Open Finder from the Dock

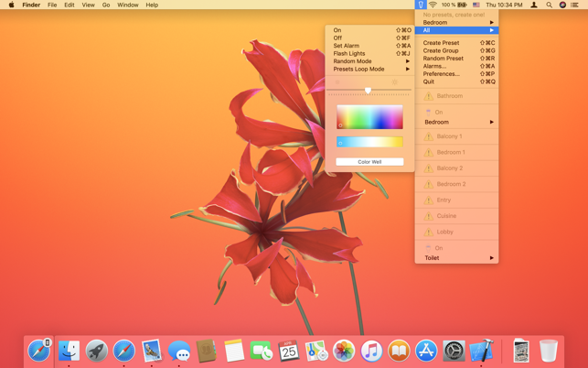click(69, 351)
